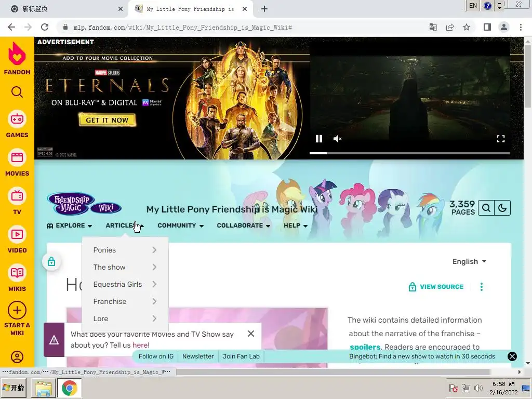Unmute the ad video
The width and height of the screenshot is (532, 399).
point(337,139)
